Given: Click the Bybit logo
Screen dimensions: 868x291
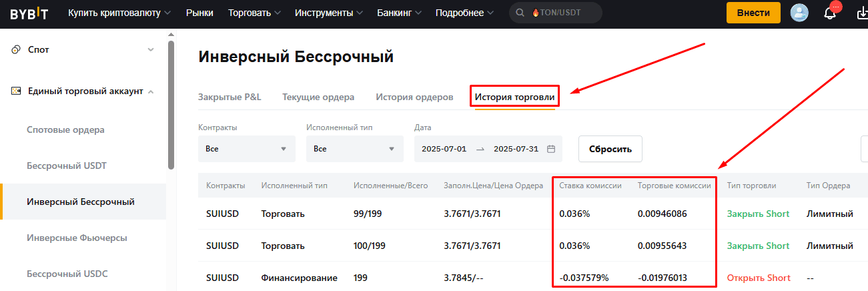Looking at the screenshot, I should click(x=29, y=13).
